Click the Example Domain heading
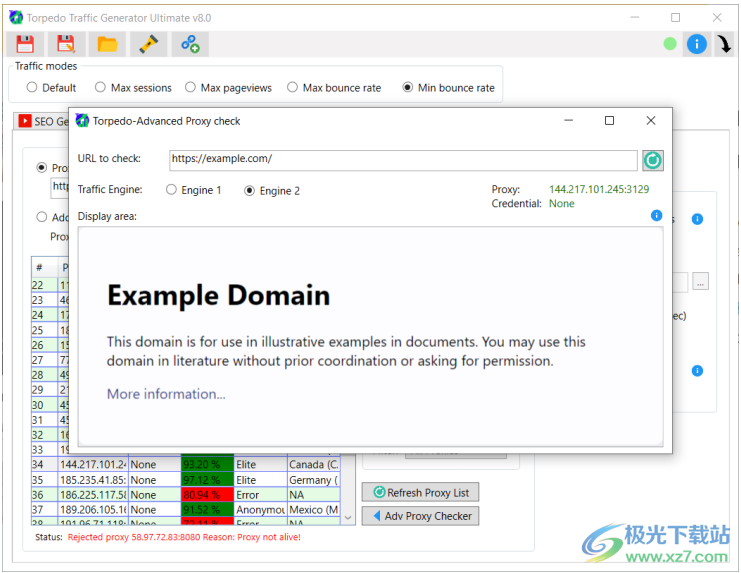The height and width of the screenshot is (573, 741). [x=218, y=296]
